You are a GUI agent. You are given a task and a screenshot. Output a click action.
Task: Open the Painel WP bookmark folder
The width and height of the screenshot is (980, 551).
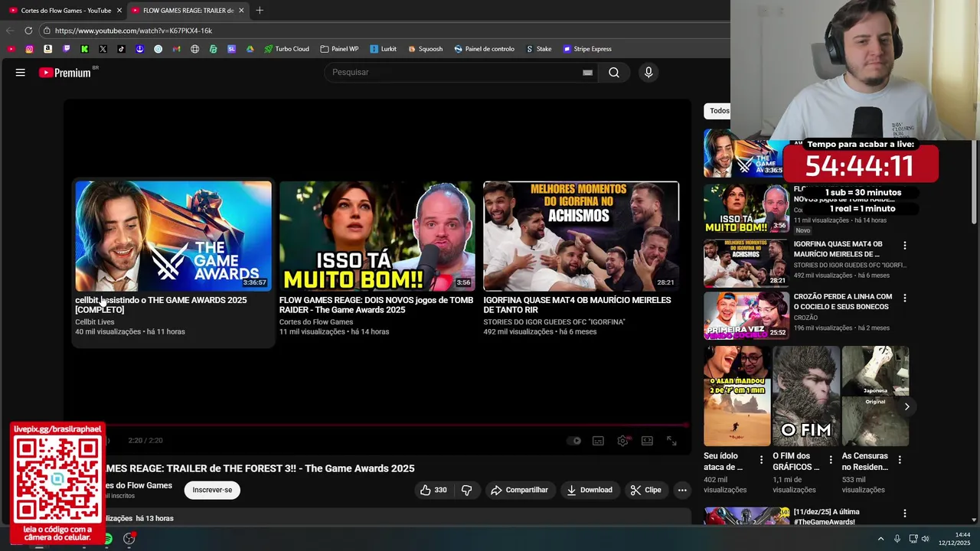click(339, 49)
